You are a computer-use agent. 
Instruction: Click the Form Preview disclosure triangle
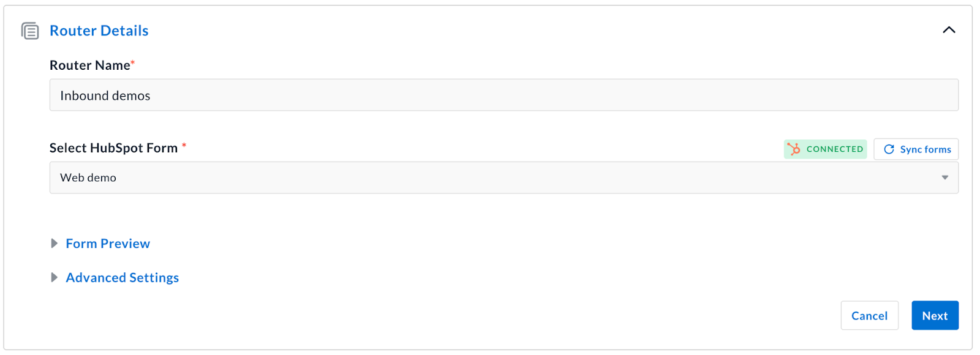point(55,243)
